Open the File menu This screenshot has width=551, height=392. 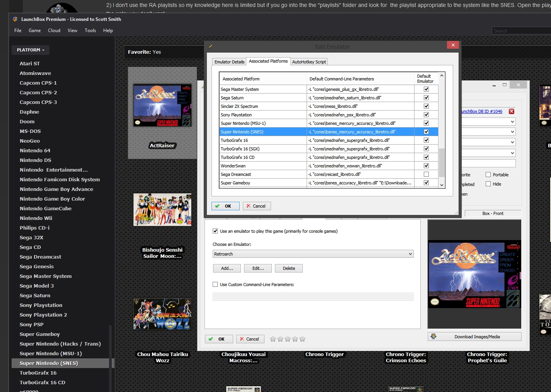tap(18, 31)
